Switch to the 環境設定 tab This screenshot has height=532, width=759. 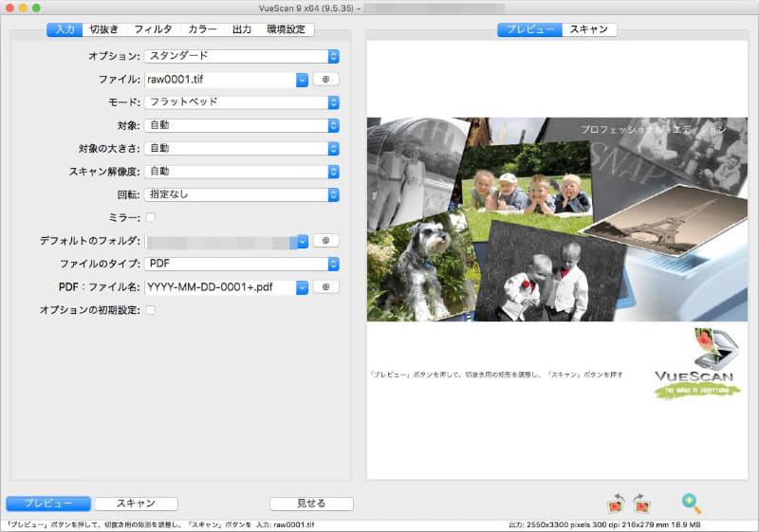287,29
